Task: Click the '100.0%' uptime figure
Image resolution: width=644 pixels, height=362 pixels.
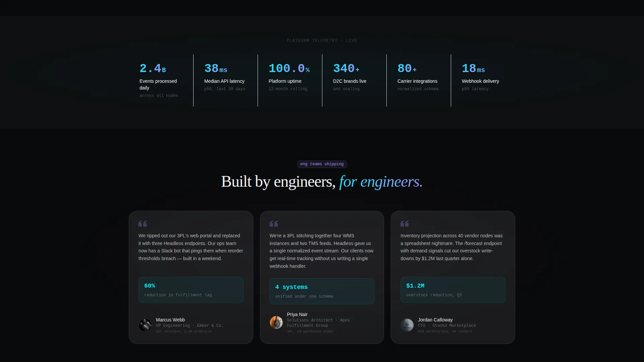Action: (x=289, y=68)
